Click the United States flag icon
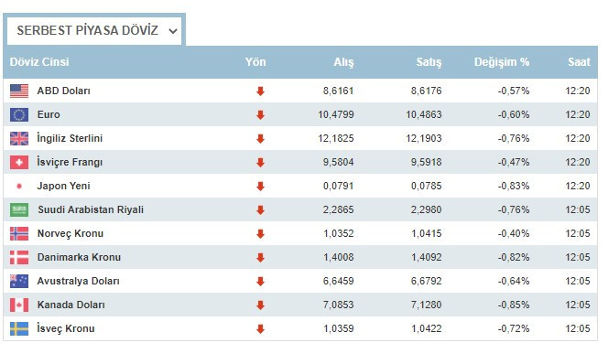The image size is (608, 364). [x=19, y=91]
